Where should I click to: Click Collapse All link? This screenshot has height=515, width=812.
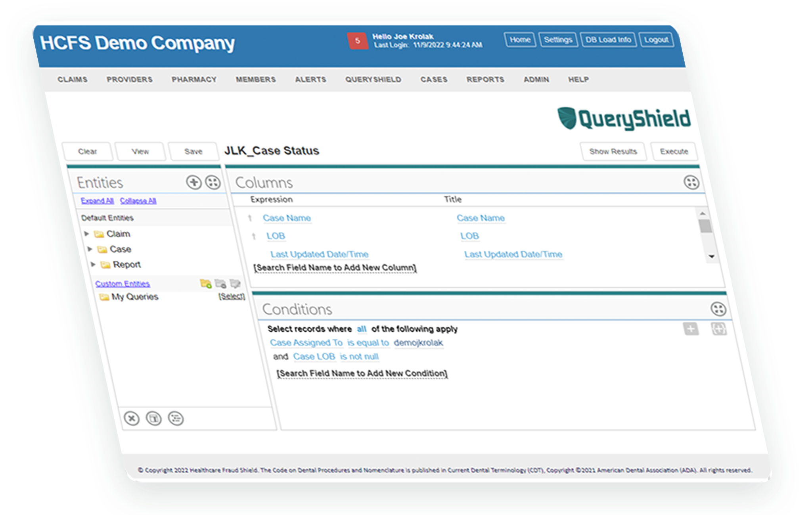coord(138,201)
